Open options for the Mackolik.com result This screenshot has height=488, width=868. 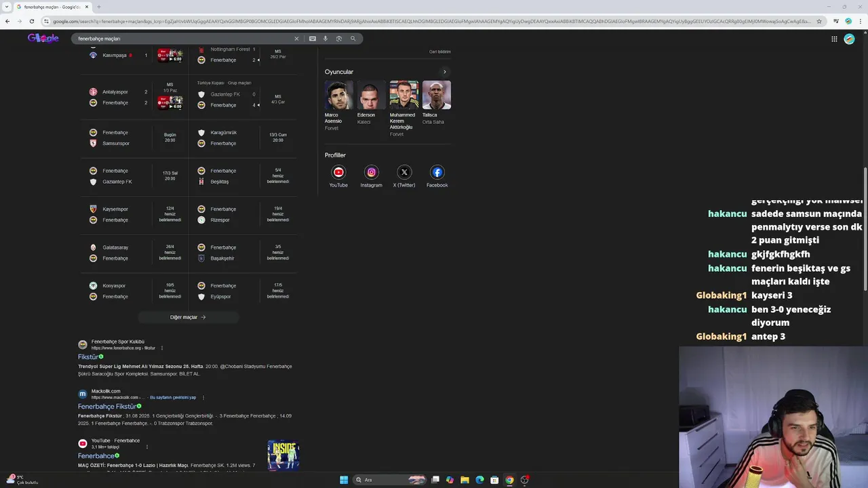tap(203, 398)
